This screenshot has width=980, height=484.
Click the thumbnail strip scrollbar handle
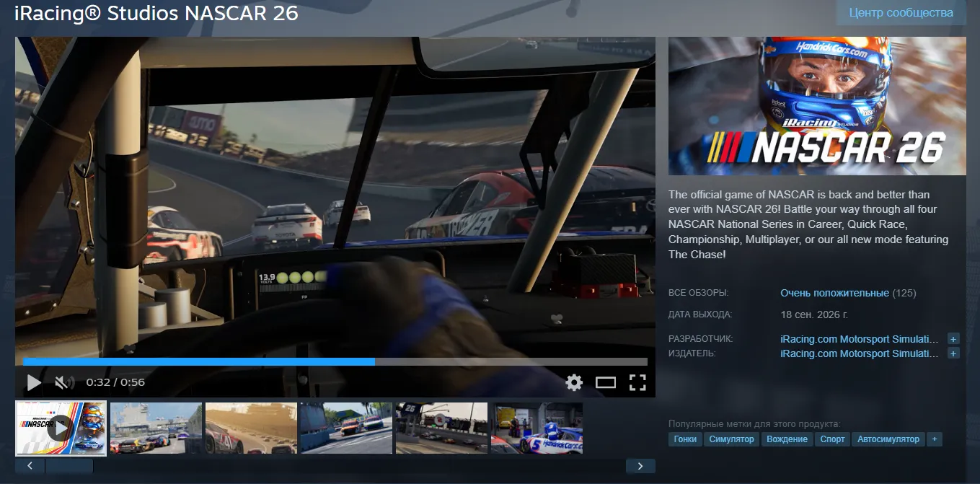69,466
